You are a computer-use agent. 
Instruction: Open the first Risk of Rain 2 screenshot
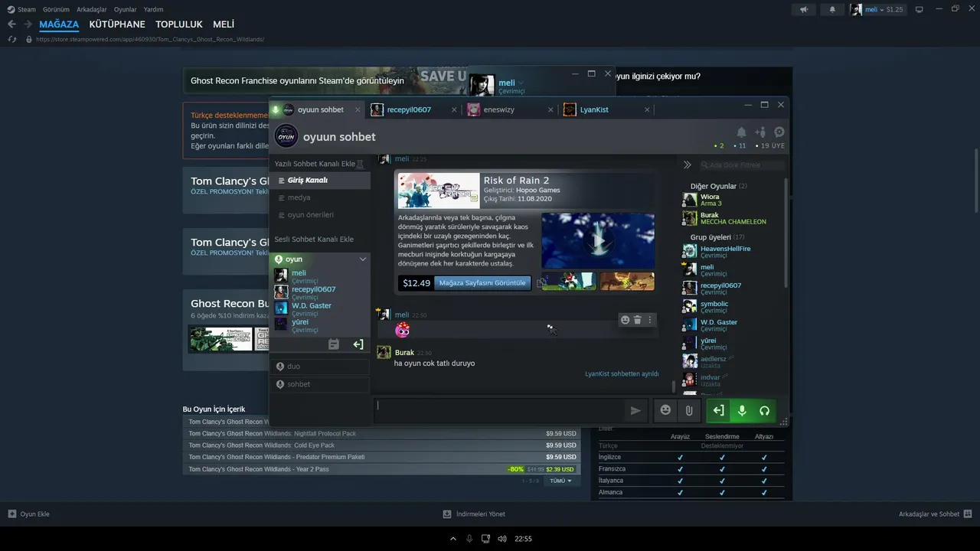[569, 281]
